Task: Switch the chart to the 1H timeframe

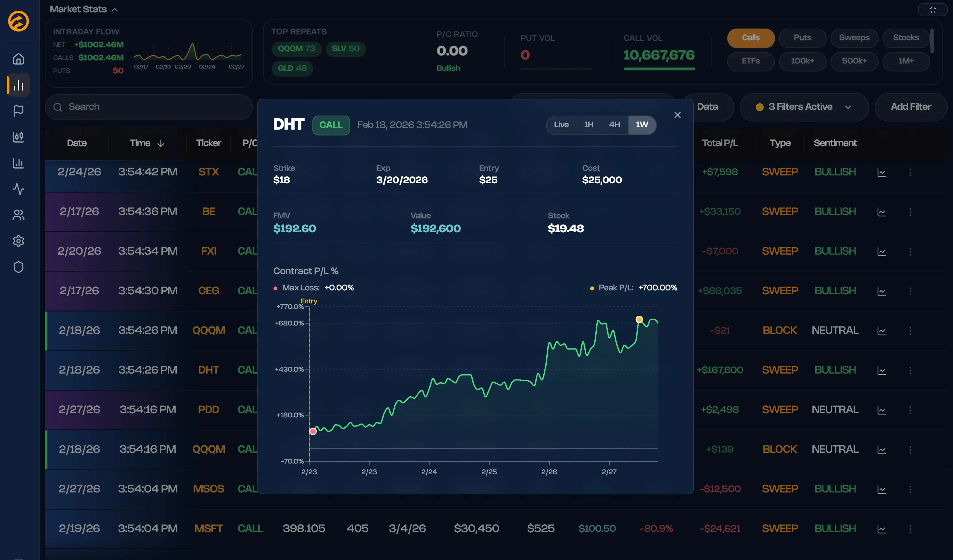Action: point(589,125)
